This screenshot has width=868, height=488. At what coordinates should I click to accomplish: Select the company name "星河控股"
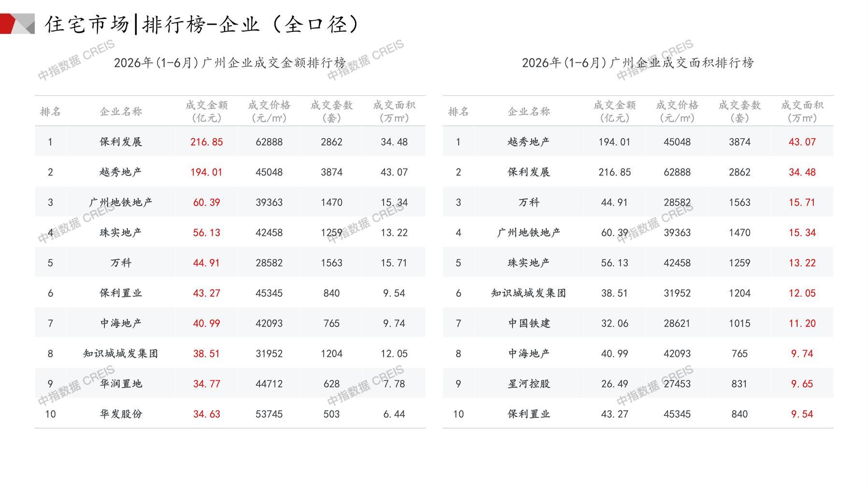point(529,384)
